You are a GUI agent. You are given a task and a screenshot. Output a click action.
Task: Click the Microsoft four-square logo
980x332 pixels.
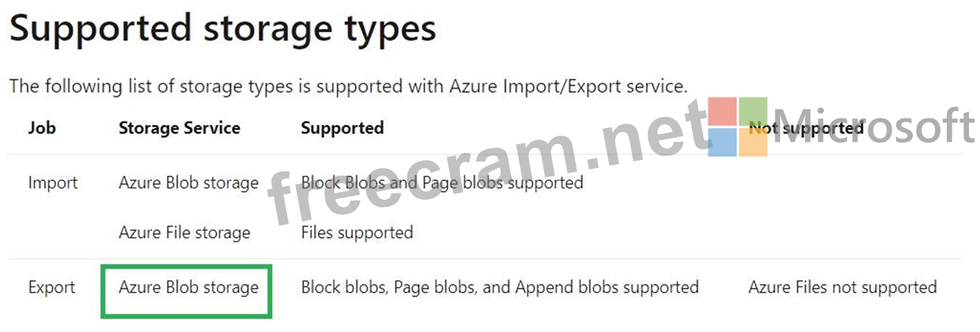click(737, 127)
